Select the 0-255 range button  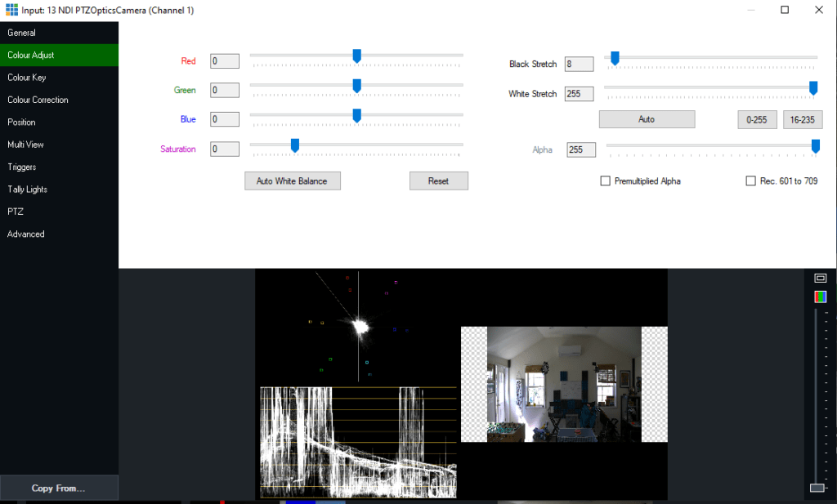[x=757, y=119]
